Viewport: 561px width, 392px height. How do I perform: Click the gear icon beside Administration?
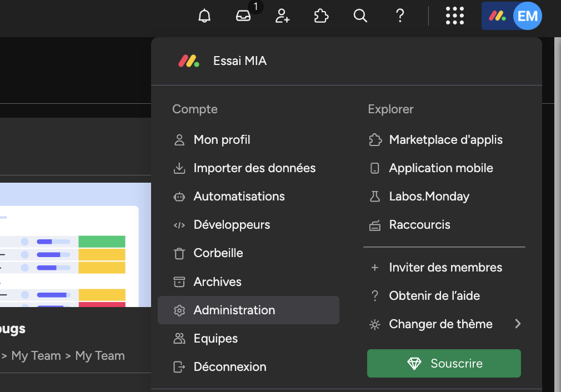coord(179,310)
